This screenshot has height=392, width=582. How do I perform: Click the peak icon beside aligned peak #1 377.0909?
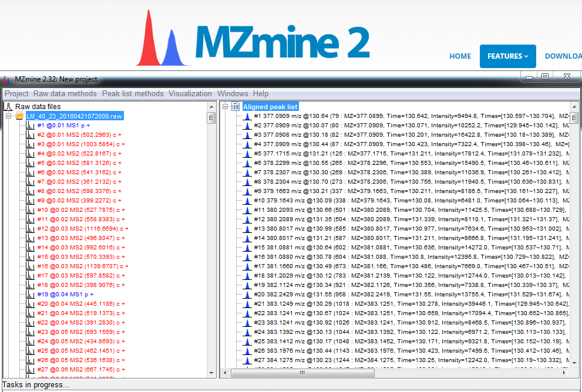(x=246, y=116)
